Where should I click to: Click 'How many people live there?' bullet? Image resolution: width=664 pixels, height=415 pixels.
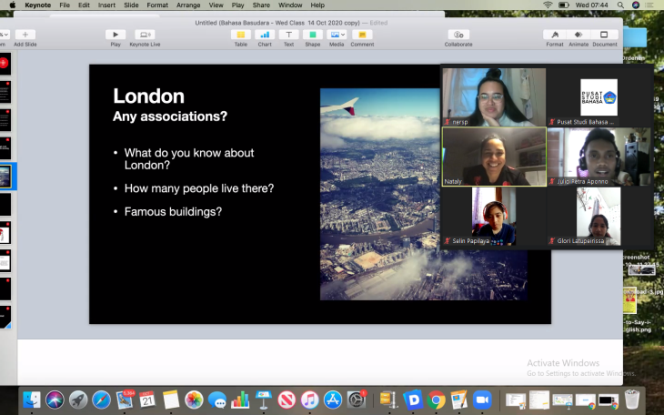pos(199,188)
